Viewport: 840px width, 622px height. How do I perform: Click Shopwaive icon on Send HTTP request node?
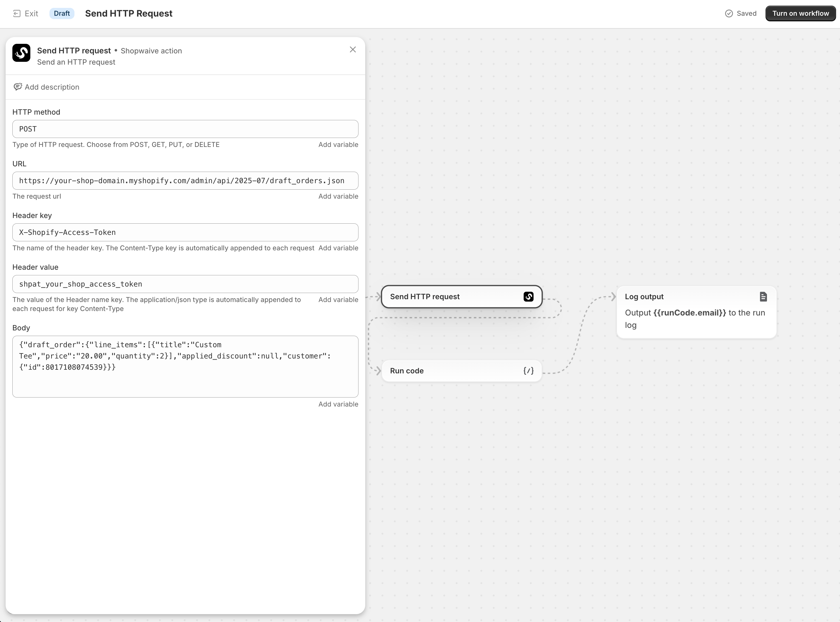528,297
